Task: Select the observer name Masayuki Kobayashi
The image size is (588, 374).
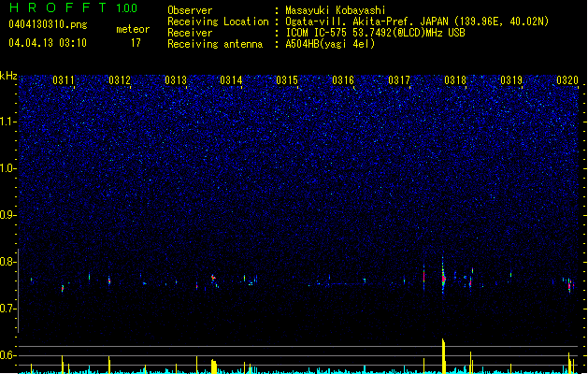Action: coord(336,10)
